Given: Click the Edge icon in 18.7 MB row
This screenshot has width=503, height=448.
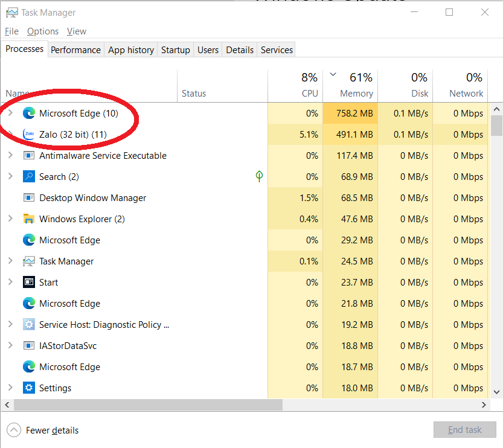Looking at the screenshot, I should point(29,367).
